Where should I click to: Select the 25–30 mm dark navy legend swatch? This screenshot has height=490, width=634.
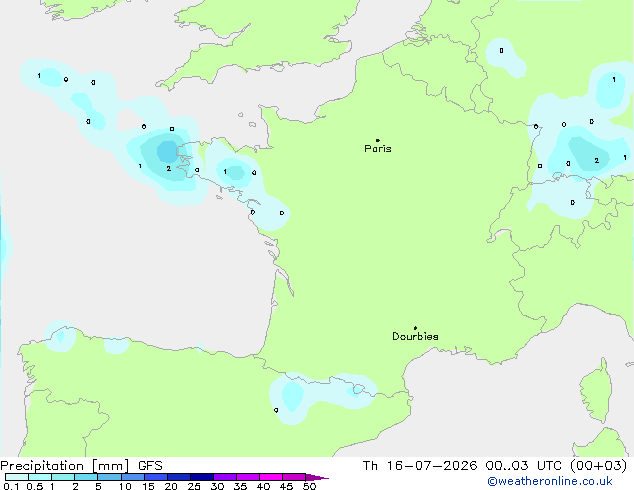point(202,477)
